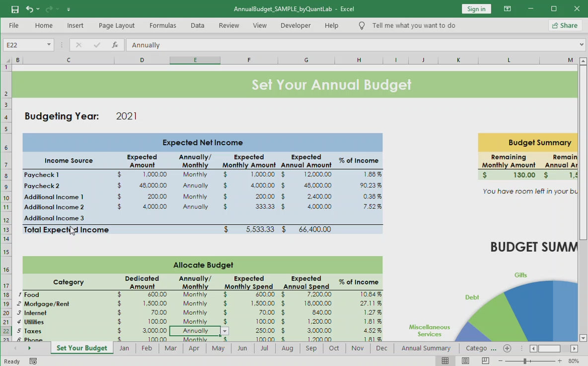Click the Undo arrow icon
588x366 pixels.
coord(29,9)
